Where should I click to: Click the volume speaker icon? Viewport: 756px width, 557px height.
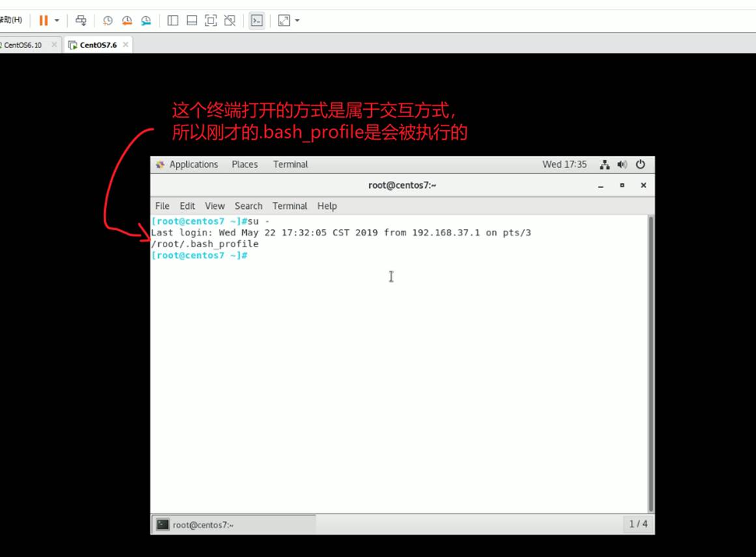[x=622, y=165]
